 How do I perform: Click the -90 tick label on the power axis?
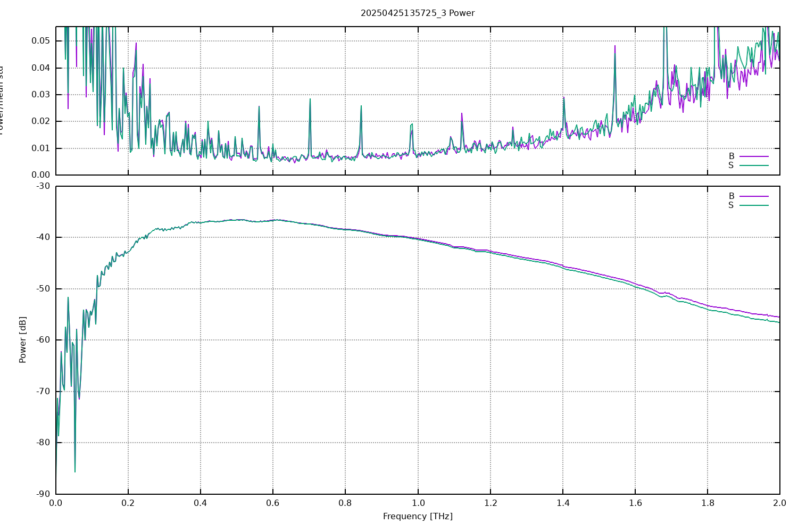click(x=44, y=494)
